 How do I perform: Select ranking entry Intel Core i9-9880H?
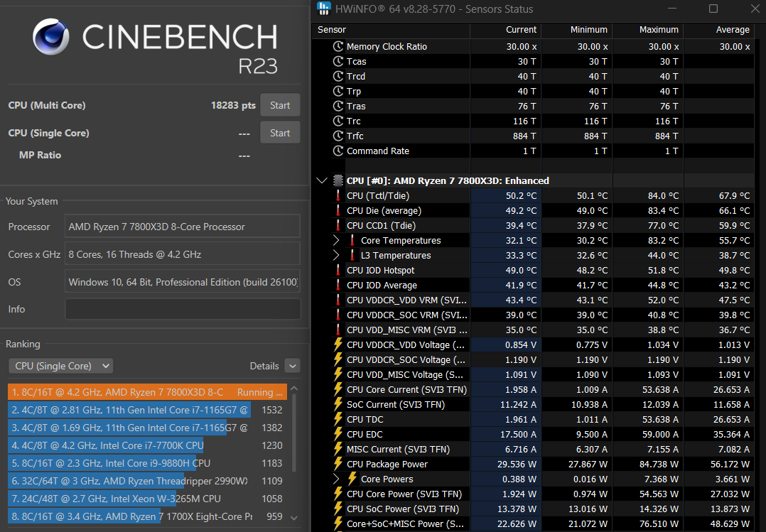pos(148,463)
